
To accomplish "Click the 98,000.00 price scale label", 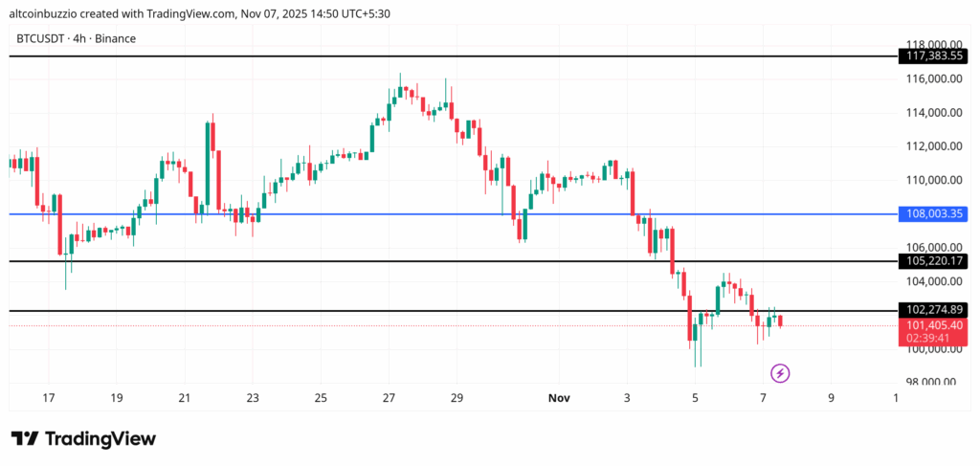I will click(932, 382).
